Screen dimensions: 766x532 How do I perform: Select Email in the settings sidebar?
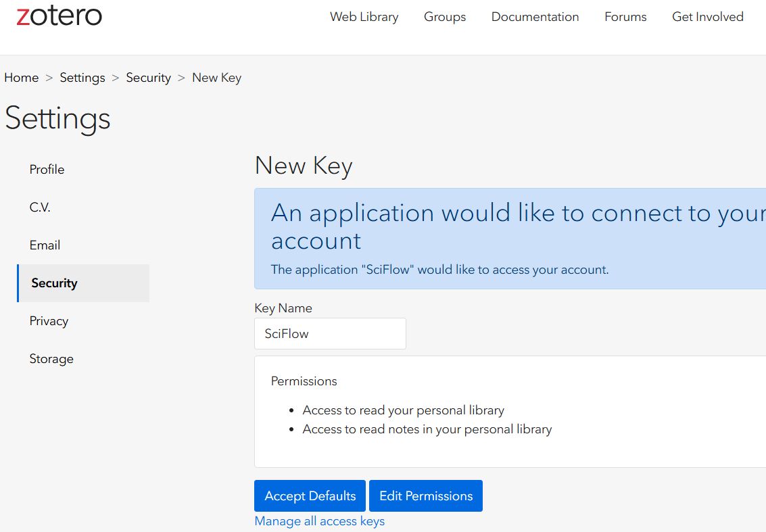[45, 245]
